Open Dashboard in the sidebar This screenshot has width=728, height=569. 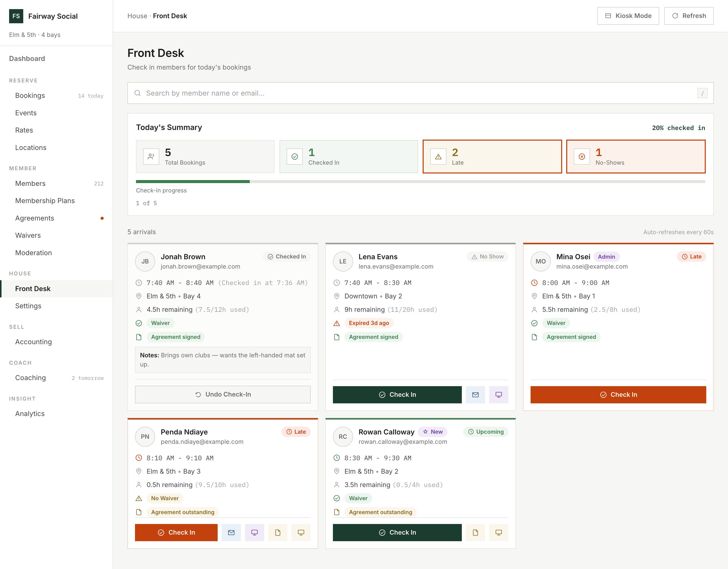point(27,59)
